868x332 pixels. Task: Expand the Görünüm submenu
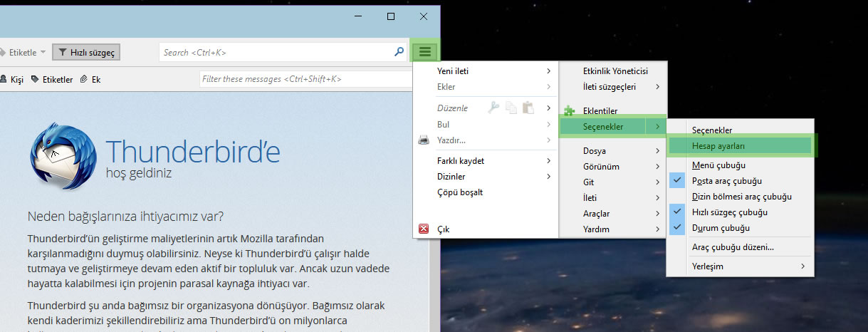point(613,167)
